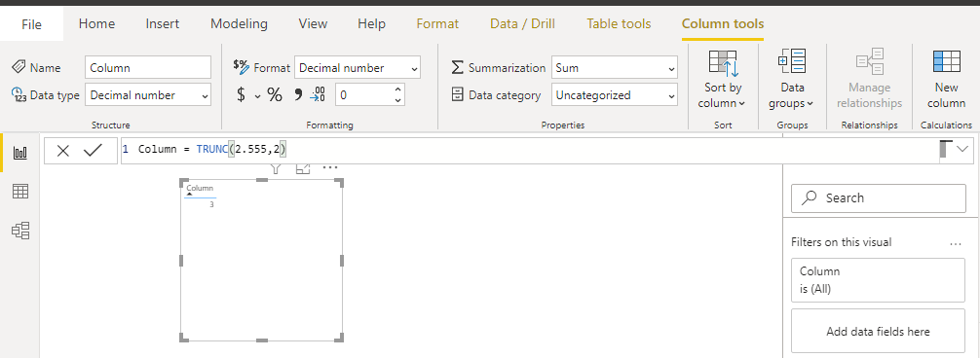Switch to Report view icon
Screen dimensions: 980x358
pos(20,153)
